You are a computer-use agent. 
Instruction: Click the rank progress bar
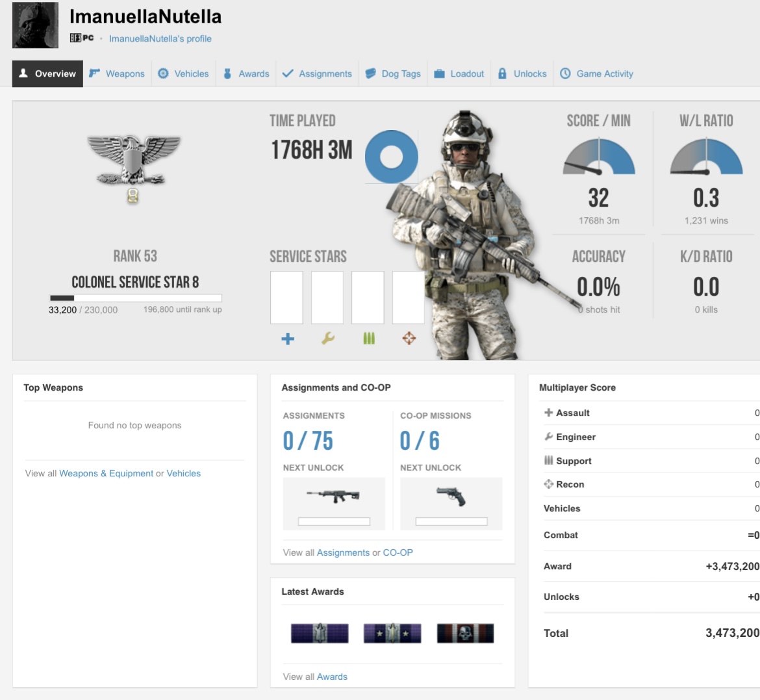pyautogui.click(x=135, y=298)
